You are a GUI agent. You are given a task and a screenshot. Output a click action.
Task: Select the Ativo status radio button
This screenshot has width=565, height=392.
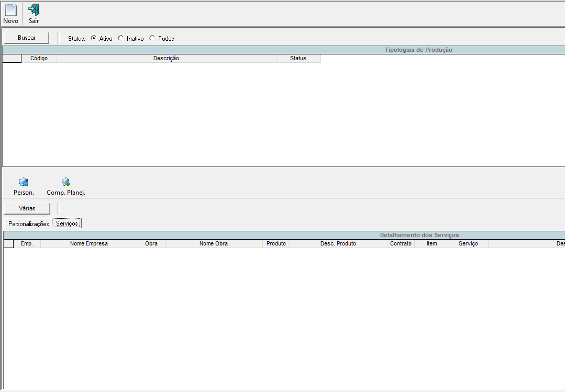[94, 38]
